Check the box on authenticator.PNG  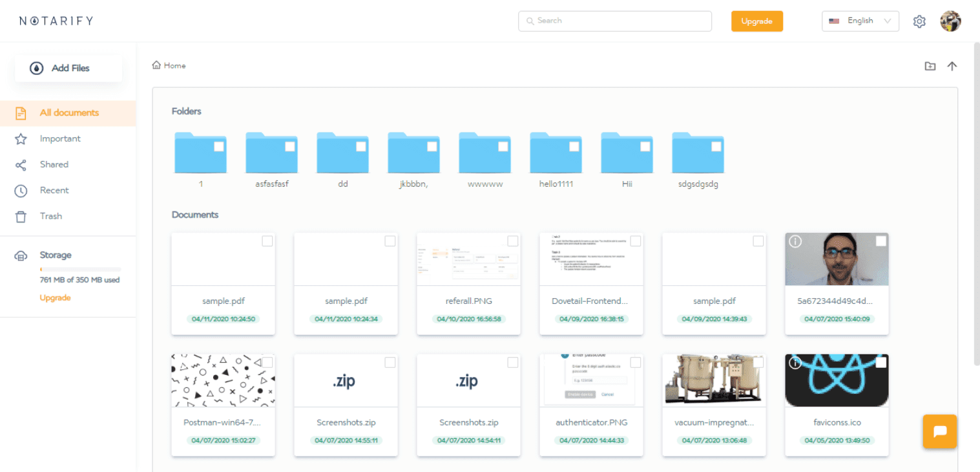coord(636,362)
